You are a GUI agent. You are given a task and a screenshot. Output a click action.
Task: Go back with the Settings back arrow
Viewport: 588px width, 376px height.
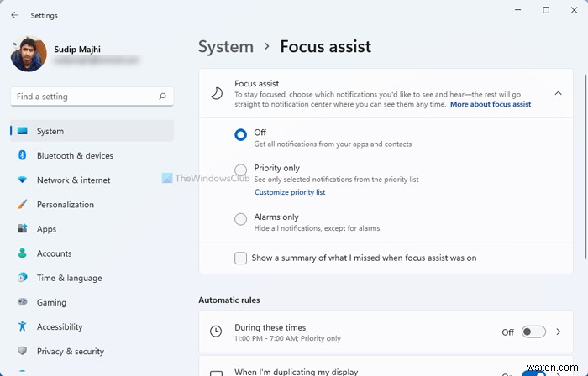14,15
